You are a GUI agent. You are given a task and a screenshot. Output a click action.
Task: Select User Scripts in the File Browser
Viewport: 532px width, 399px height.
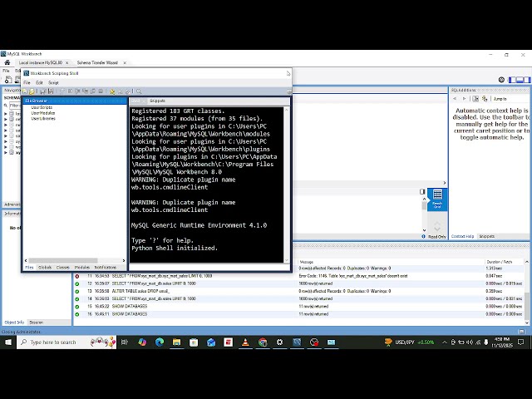tap(42, 107)
